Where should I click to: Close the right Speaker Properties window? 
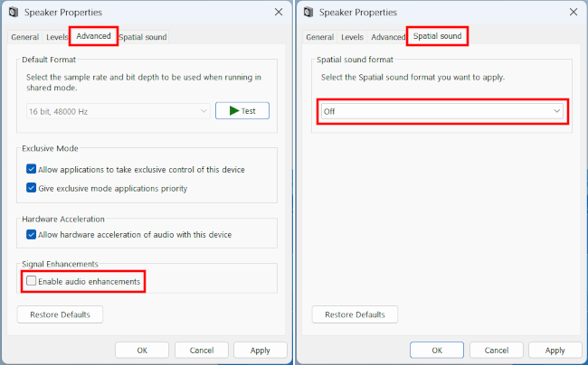tap(574, 12)
